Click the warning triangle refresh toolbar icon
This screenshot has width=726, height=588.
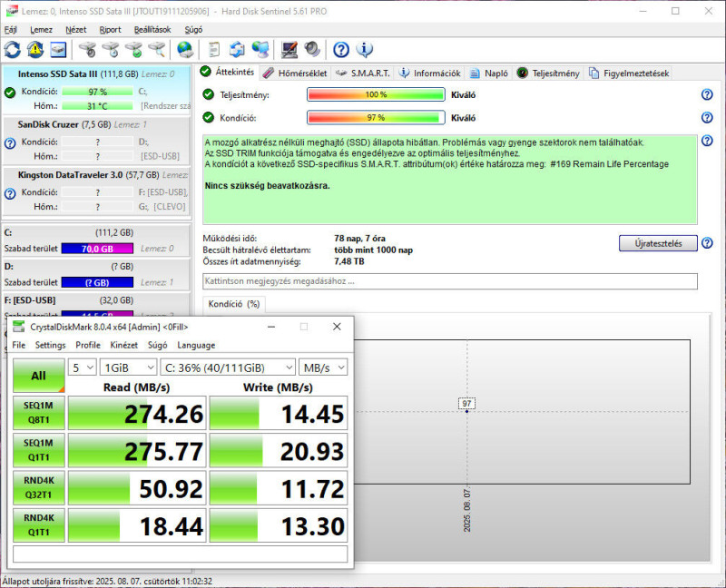(35, 49)
